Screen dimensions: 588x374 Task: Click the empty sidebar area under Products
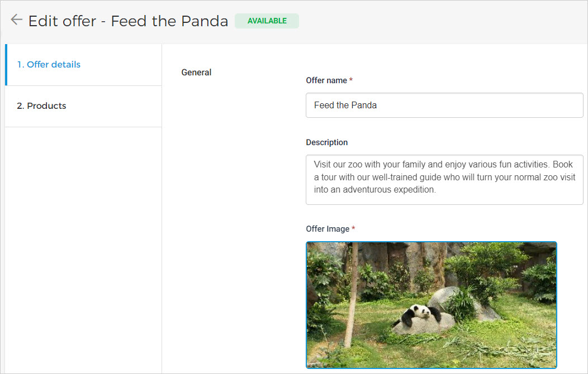83,250
